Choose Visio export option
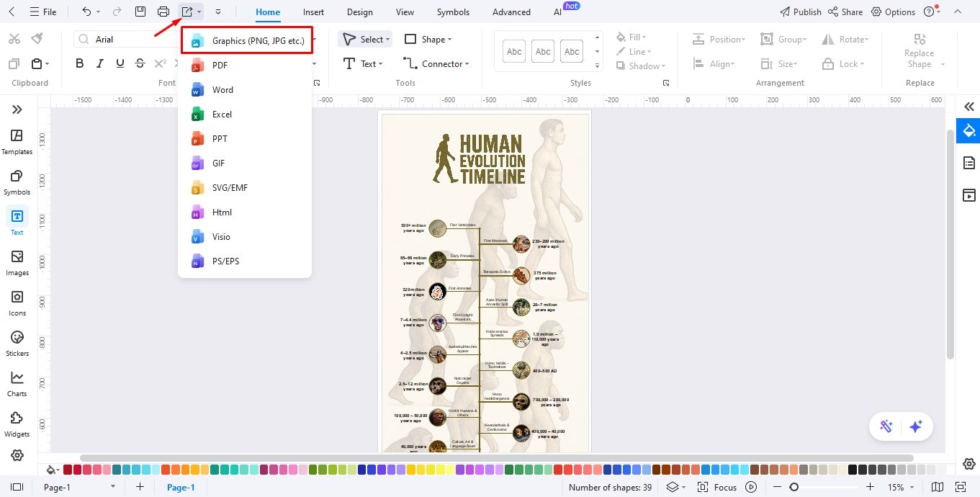The width and height of the screenshot is (980, 497). coord(245,237)
